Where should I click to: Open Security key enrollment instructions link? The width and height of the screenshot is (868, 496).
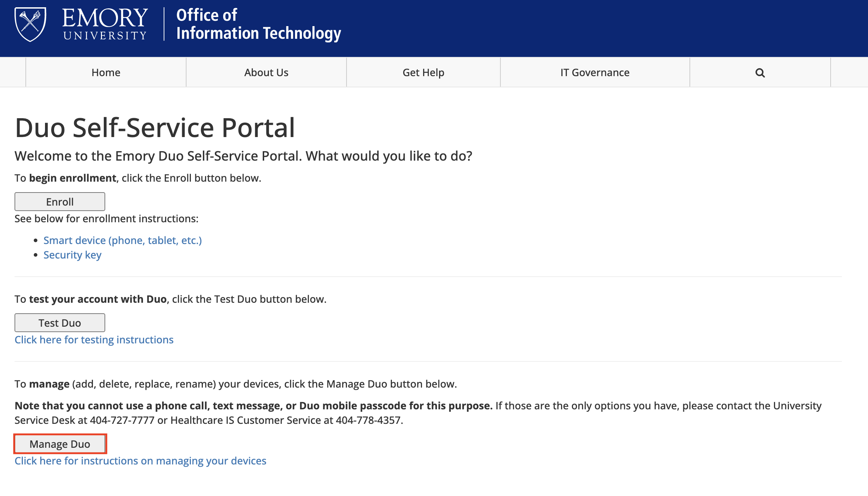pyautogui.click(x=73, y=255)
